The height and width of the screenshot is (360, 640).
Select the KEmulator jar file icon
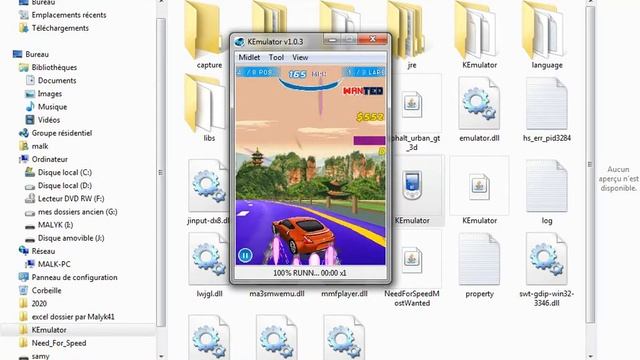[x=479, y=192]
